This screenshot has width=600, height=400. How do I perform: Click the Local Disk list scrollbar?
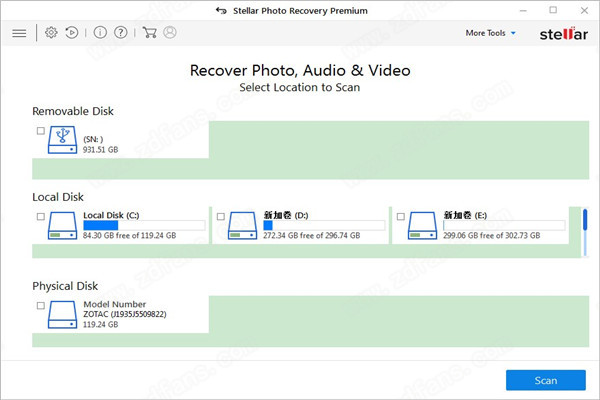tap(585, 232)
